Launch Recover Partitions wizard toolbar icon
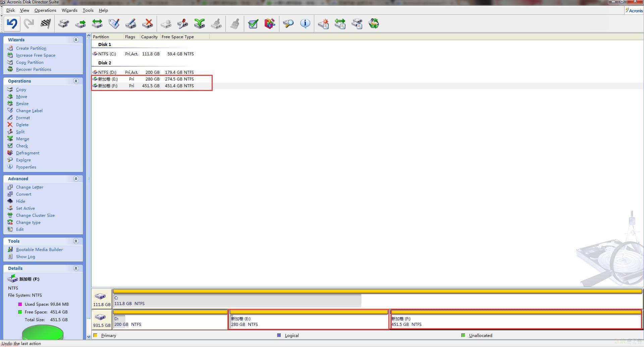 pyautogui.click(x=374, y=23)
